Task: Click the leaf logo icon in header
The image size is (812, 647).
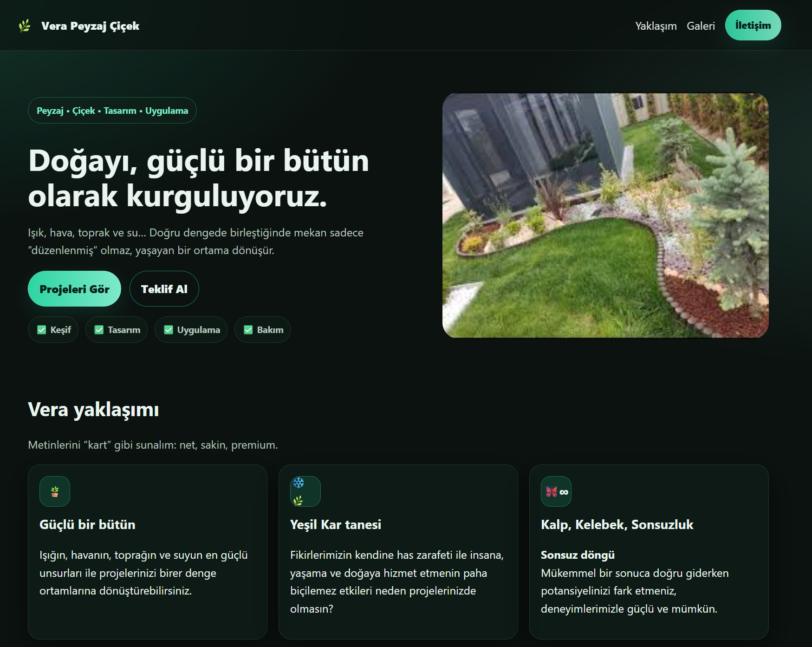Action: (25, 26)
